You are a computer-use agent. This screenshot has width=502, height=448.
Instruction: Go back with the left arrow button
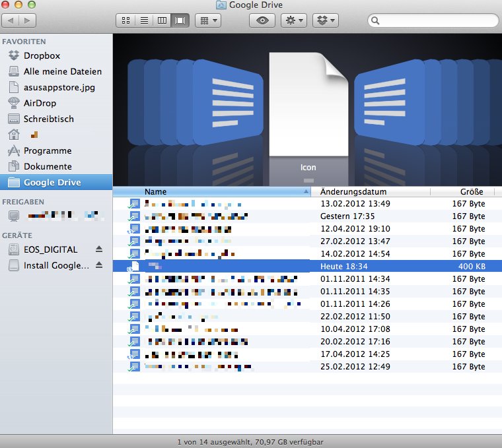click(11, 21)
